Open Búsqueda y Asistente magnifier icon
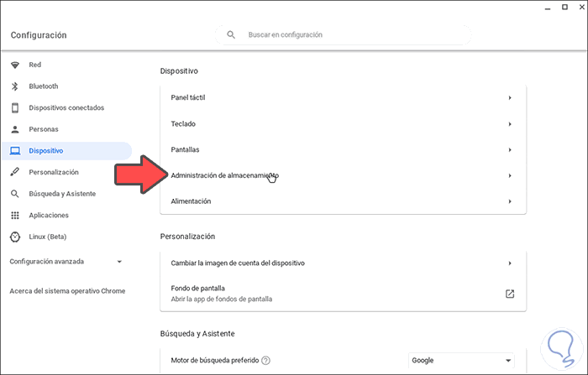The image size is (588, 375). point(14,194)
